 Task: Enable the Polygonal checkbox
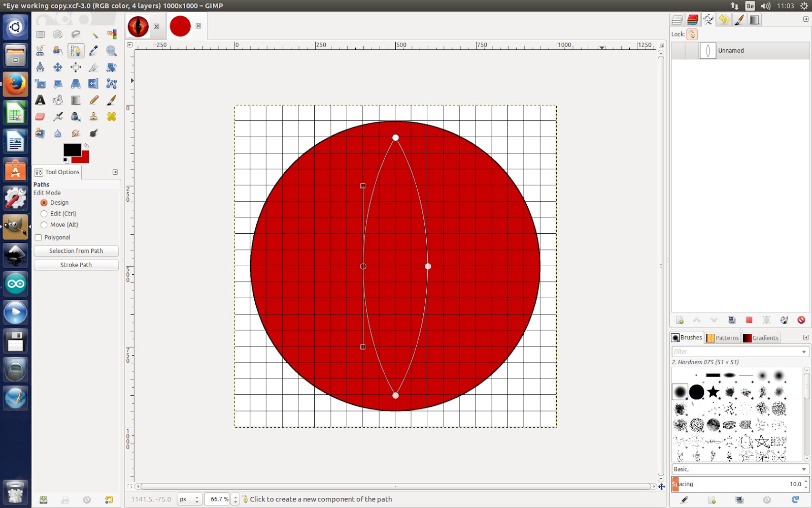tap(39, 237)
